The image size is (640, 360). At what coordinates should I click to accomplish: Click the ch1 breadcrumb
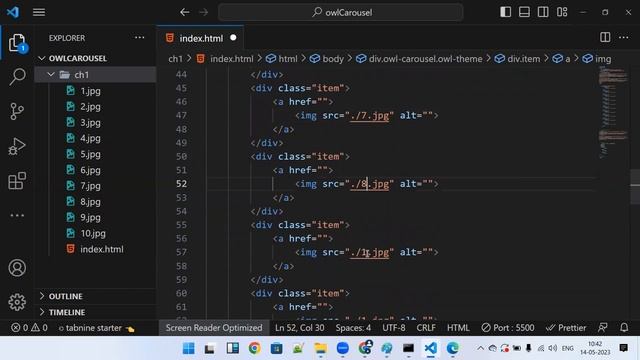click(x=175, y=59)
